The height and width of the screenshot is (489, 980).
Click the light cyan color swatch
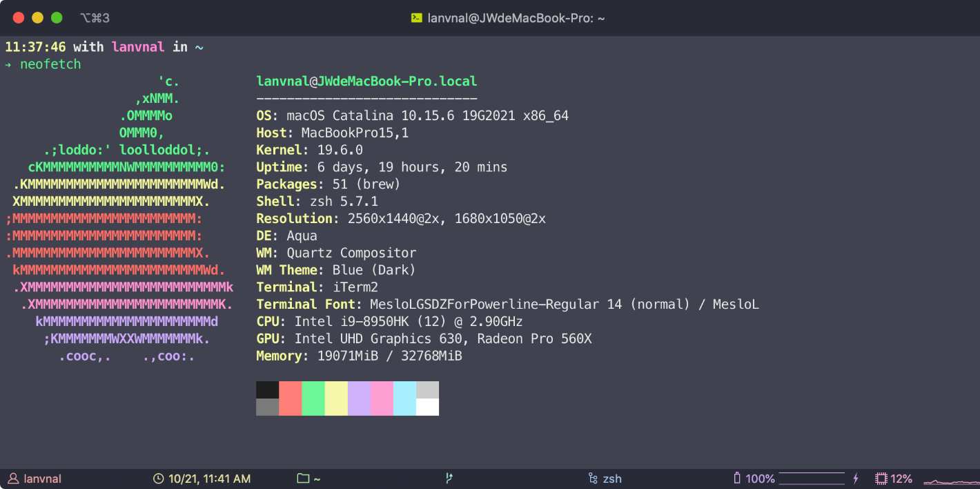pyautogui.click(x=404, y=399)
